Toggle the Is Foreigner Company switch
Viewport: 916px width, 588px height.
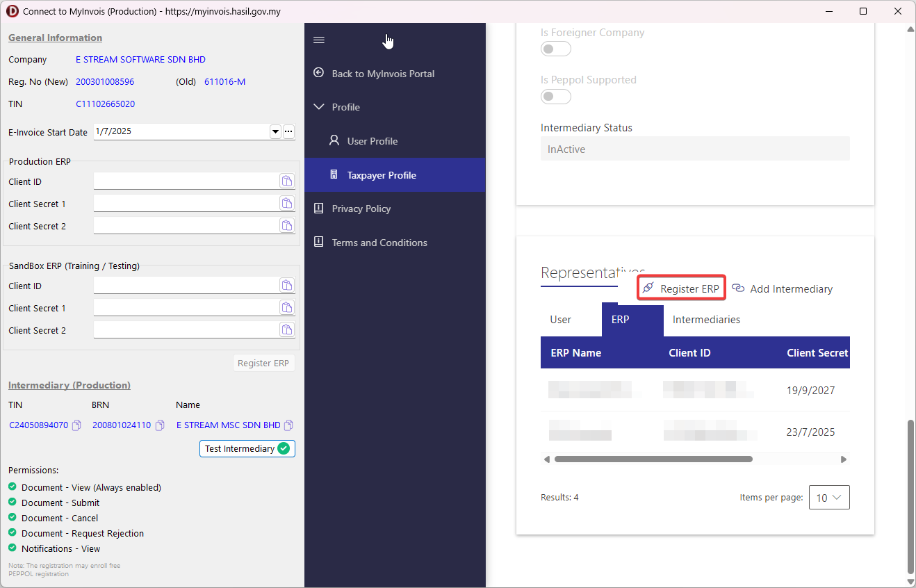point(555,49)
